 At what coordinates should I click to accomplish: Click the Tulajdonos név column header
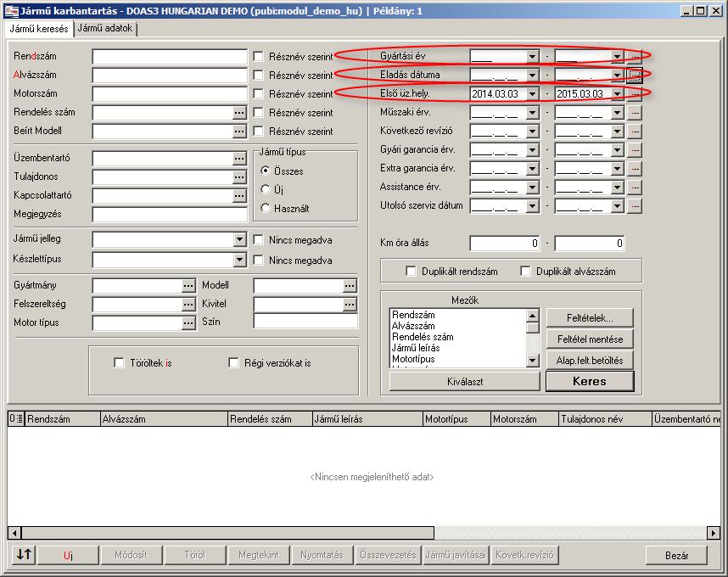[605, 419]
